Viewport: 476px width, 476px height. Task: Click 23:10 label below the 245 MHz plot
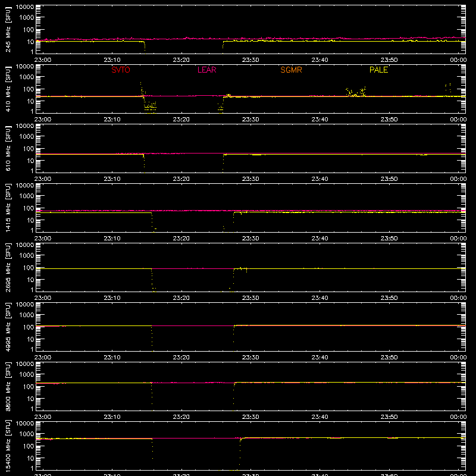pyautogui.click(x=112, y=60)
